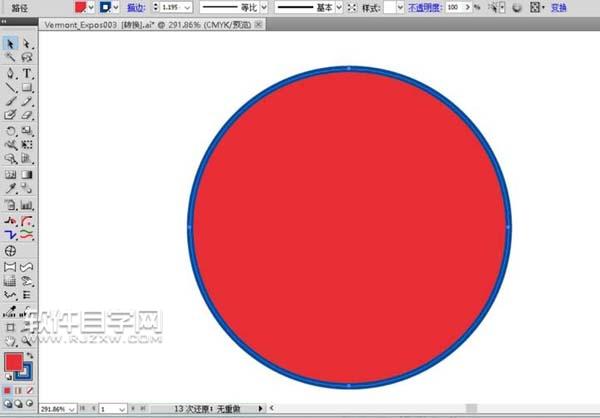The width and height of the screenshot is (600, 418).
Task: Enable Draw Normal mode
Action: pos(8,403)
